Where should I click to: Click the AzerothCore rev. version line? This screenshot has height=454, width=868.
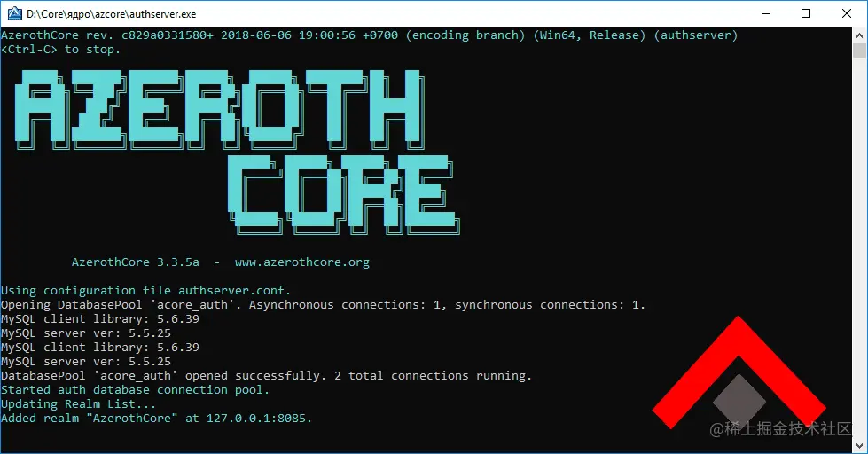point(369,35)
